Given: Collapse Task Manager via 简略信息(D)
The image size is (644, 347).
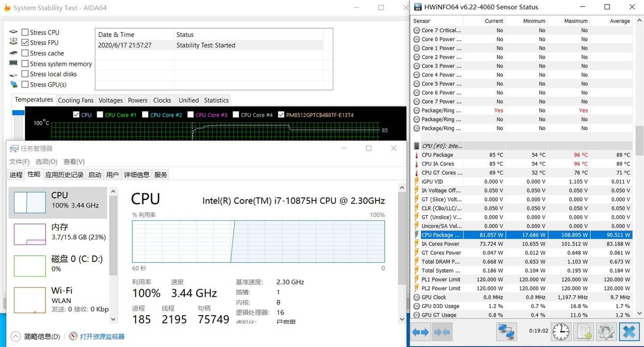Looking at the screenshot, I should click(35, 336).
